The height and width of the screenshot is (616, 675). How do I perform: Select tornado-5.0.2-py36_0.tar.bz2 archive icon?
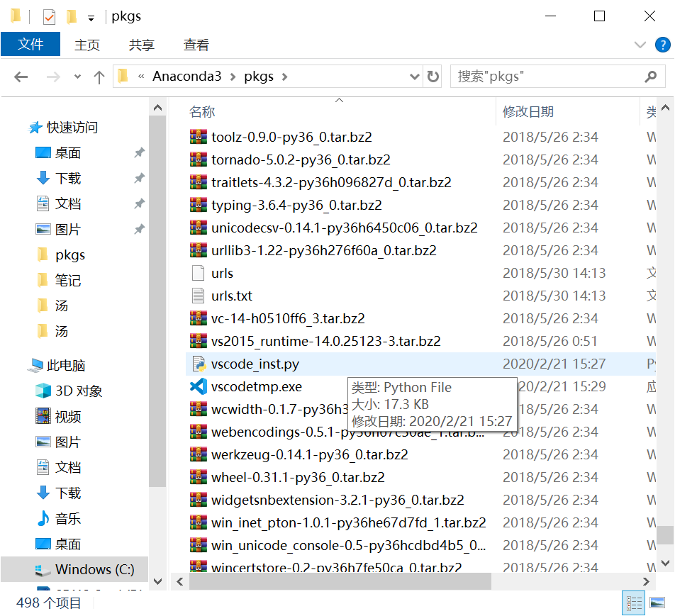[x=198, y=159]
